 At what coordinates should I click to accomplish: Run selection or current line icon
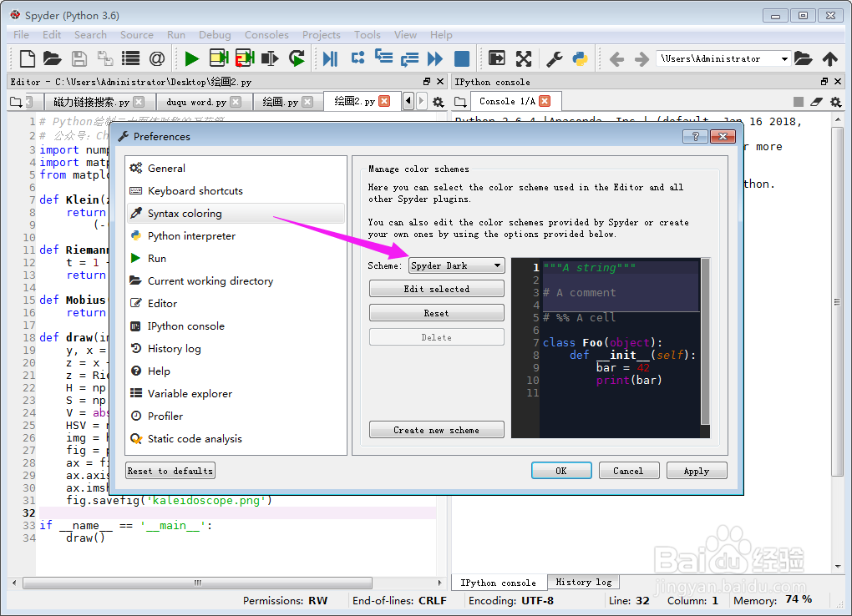point(270,58)
